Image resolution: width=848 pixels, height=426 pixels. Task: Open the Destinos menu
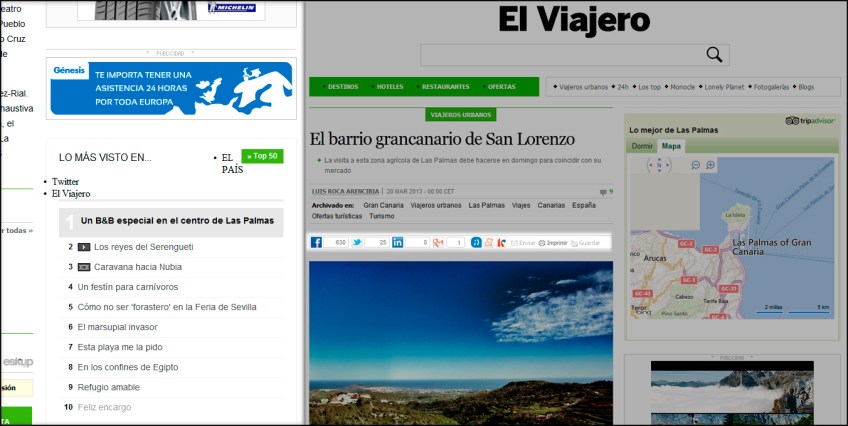tap(343, 87)
